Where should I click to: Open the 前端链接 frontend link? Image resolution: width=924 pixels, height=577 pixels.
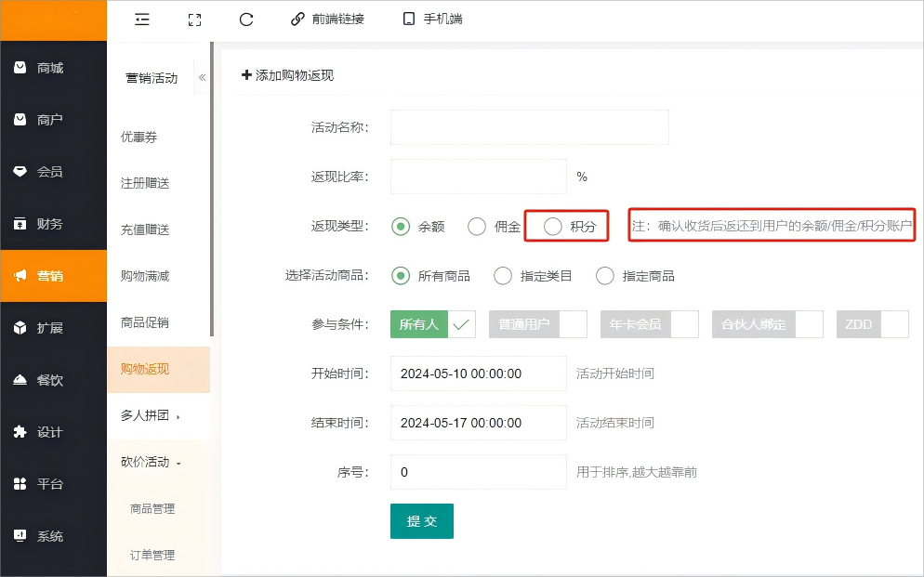(327, 19)
